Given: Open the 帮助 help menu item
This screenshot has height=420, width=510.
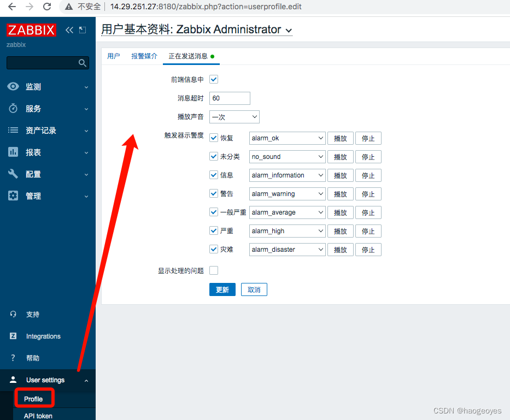Looking at the screenshot, I should (33, 358).
